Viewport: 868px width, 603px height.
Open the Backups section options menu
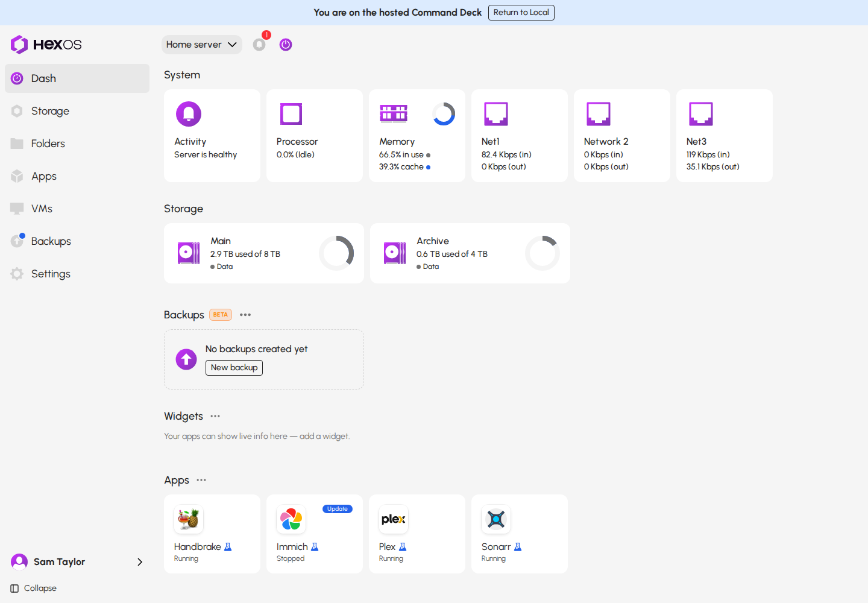coord(245,315)
